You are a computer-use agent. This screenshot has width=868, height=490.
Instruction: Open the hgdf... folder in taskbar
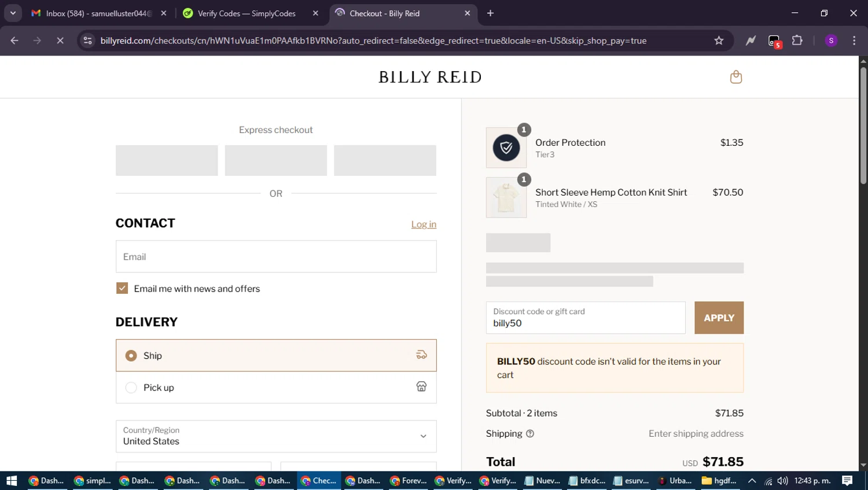719,481
